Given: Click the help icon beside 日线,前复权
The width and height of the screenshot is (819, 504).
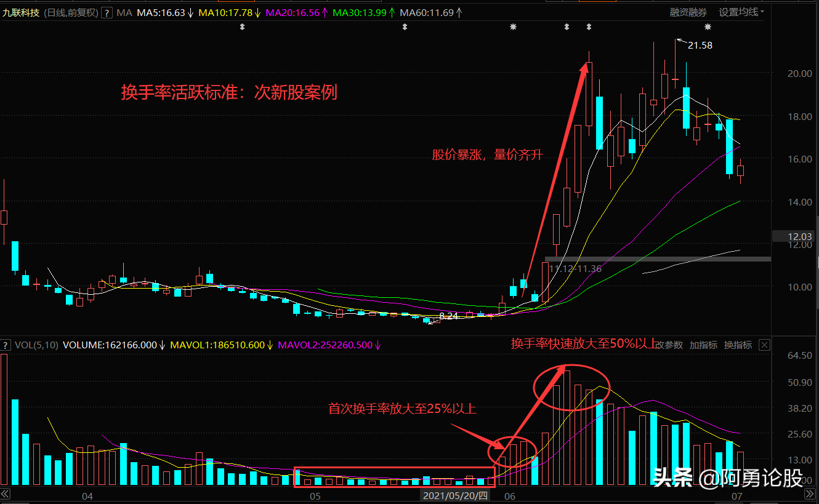Looking at the screenshot, I should point(107,12).
